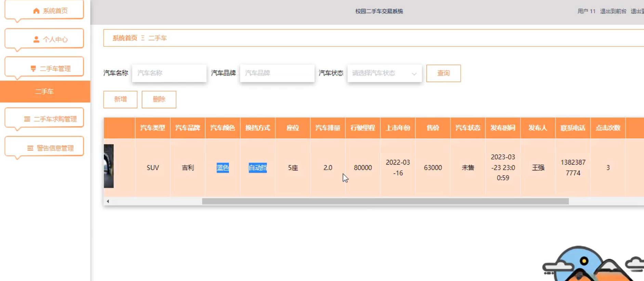Click the icon beside 二手车管理
This screenshot has height=281, width=644.
[x=33, y=69]
